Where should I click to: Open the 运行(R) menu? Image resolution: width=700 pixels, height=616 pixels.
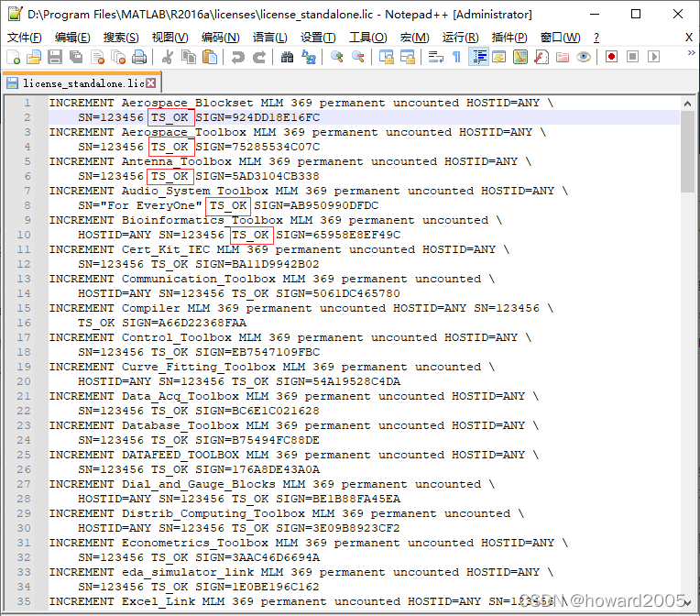460,37
